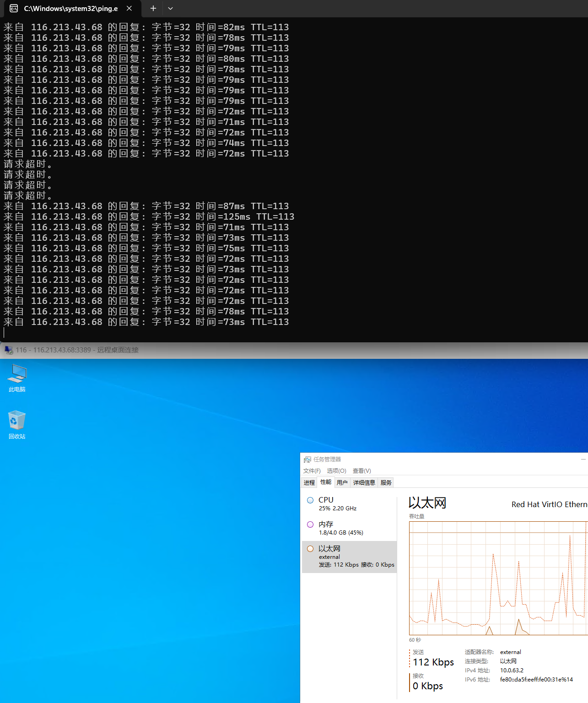This screenshot has width=588, height=703.
Task: Switch to the Services tab
Action: click(386, 482)
